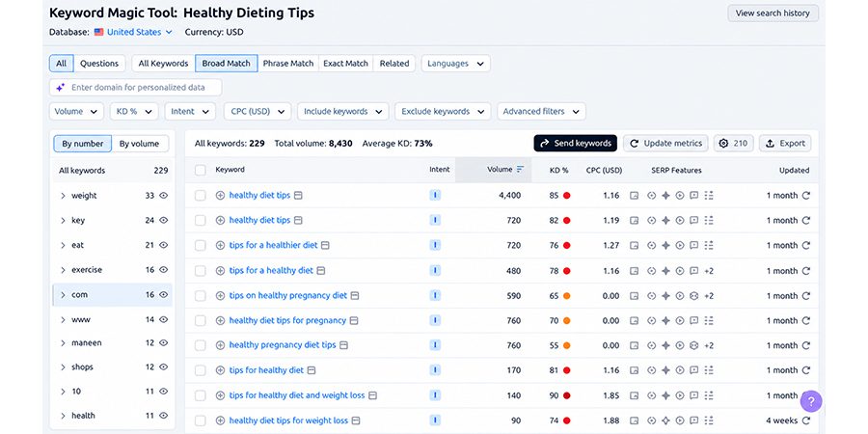Screen dimensions: 868x434
Task: Toggle eye icon for "weight" group
Action: (163, 196)
